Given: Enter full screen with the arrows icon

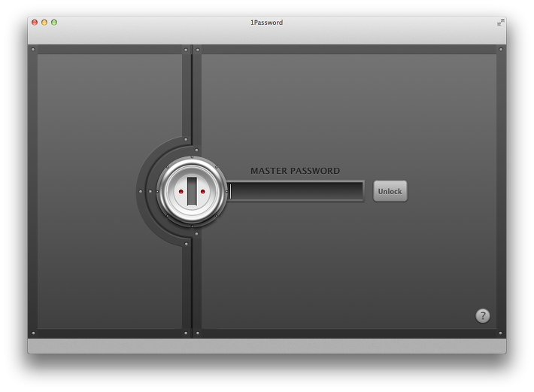Looking at the screenshot, I should pyautogui.click(x=500, y=23).
